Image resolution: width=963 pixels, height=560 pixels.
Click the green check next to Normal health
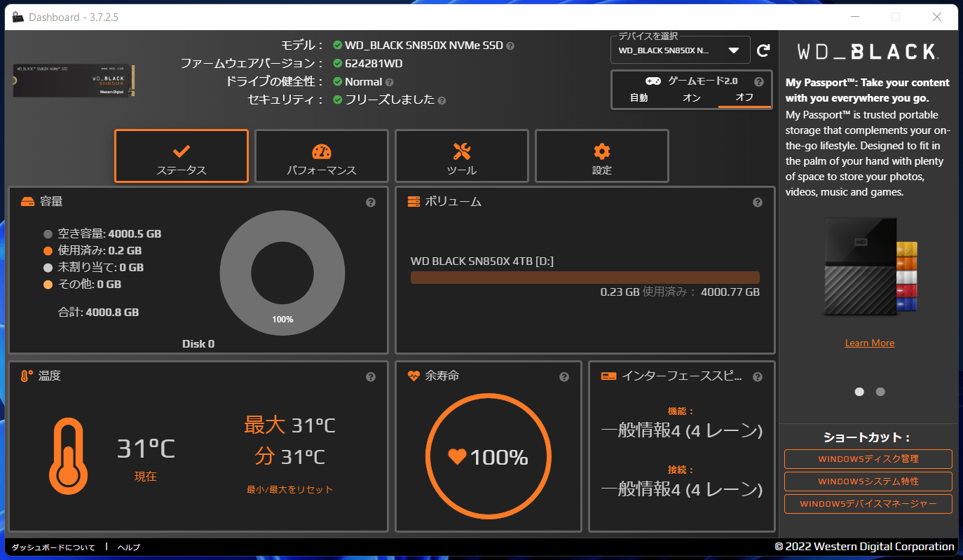[x=338, y=82]
